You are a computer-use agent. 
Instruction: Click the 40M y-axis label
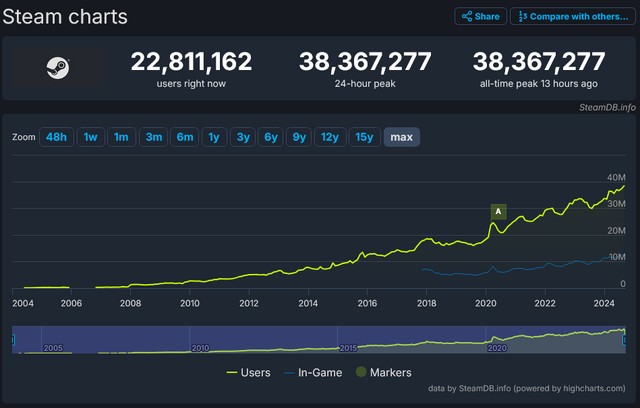616,177
